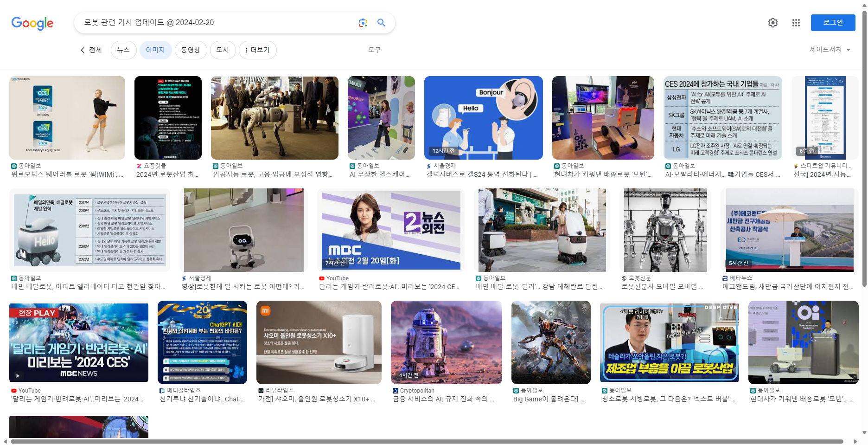Open link 인공지능·로봇, 고용·임금에 부정적 영향

coord(273,174)
